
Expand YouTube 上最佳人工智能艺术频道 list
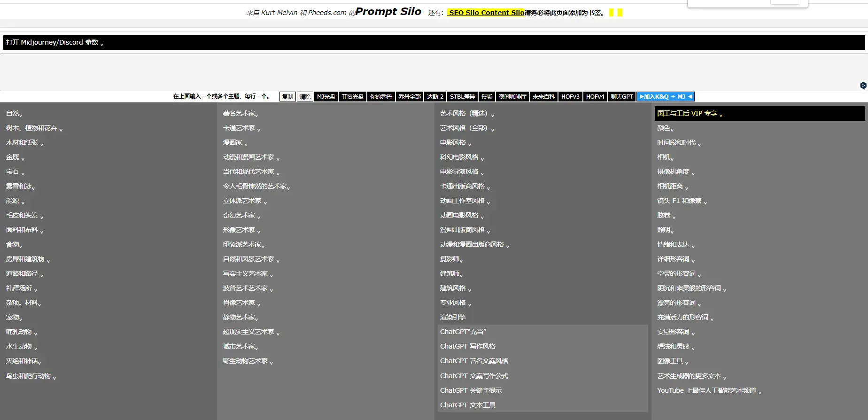(x=708, y=391)
